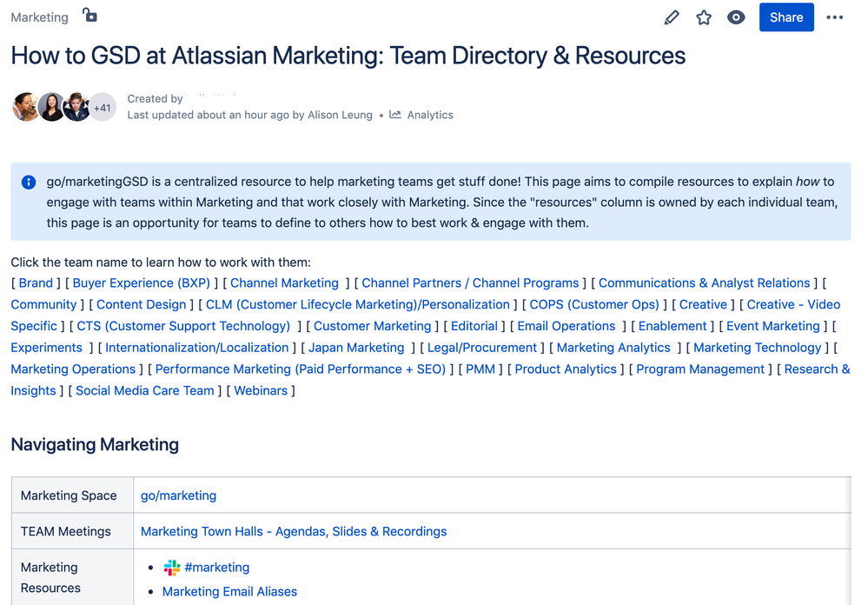Open the CLM (Customer Lifecycle Marketing)/Personalization link
This screenshot has height=605, width=868.
[x=358, y=305]
